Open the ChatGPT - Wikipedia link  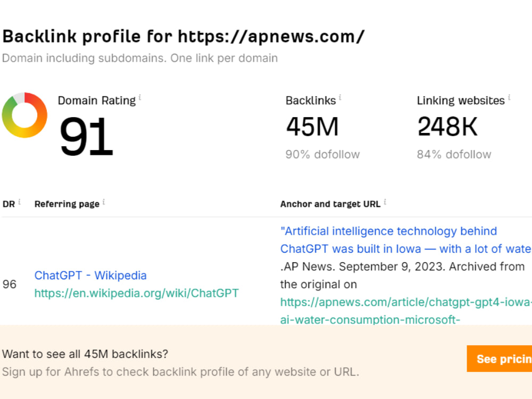[x=90, y=275]
